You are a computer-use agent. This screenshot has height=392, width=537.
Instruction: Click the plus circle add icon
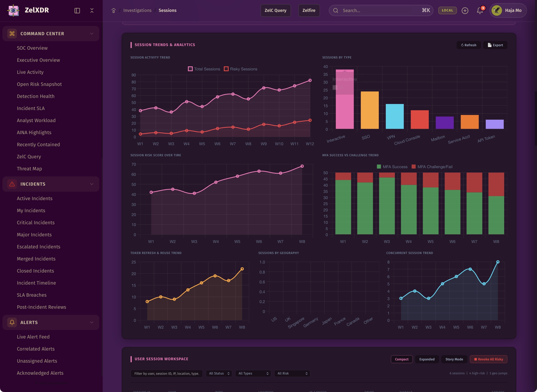pyautogui.click(x=465, y=10)
